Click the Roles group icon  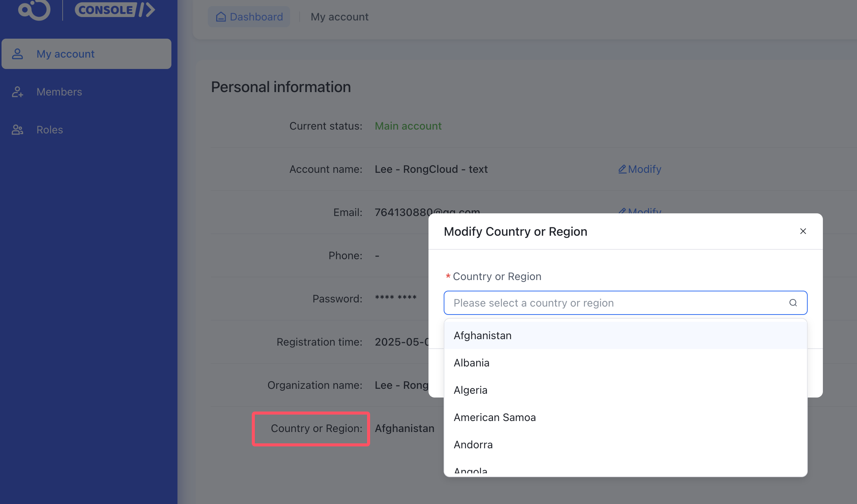pyautogui.click(x=17, y=130)
